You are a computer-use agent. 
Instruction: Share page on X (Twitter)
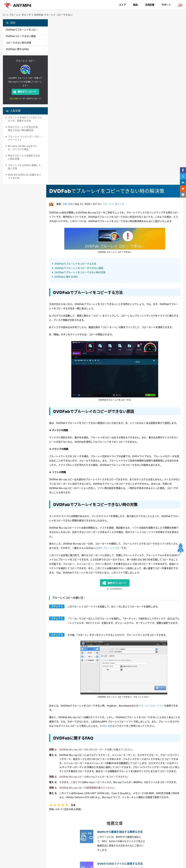coord(183,176)
